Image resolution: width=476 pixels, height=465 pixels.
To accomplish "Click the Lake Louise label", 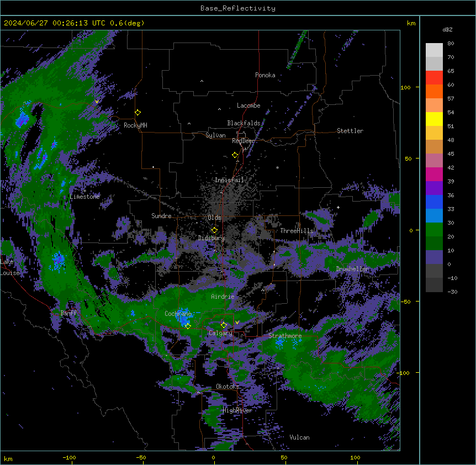I will coord(9,267).
